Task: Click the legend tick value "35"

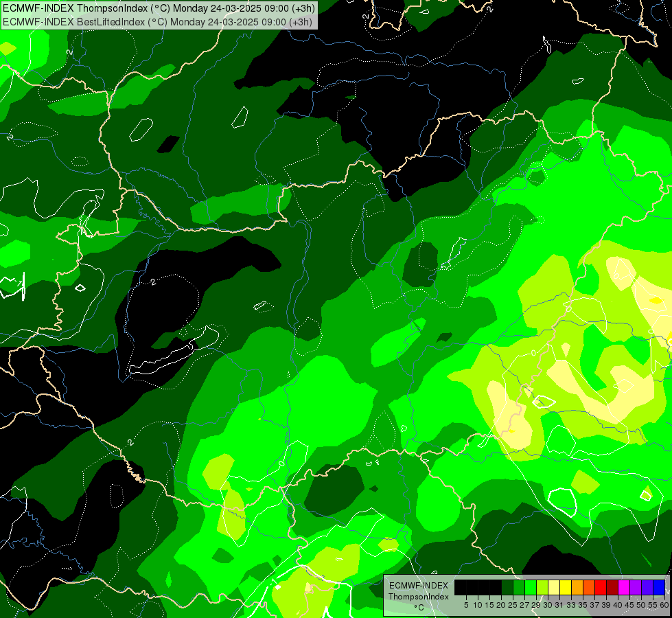Action: click(x=583, y=605)
